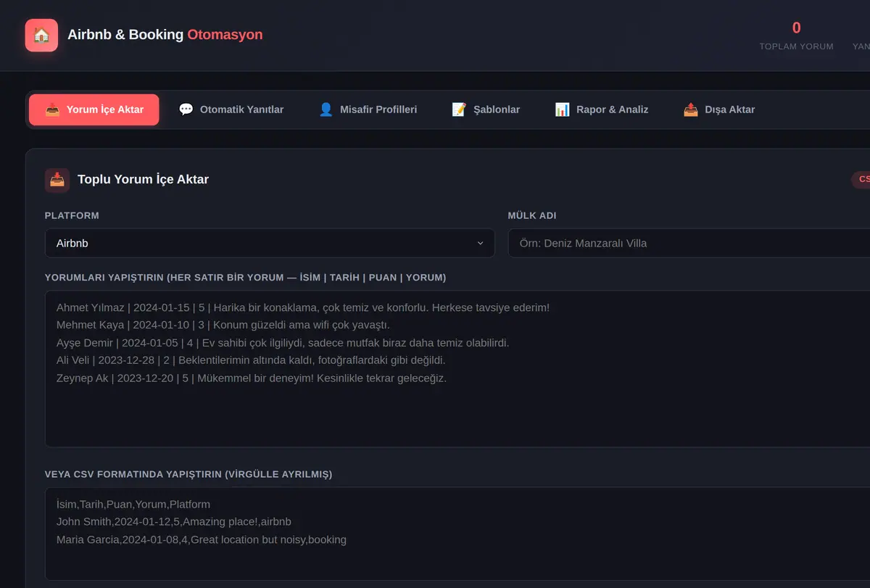Click the house logo icon
This screenshot has height=588, width=870.
coord(41,35)
